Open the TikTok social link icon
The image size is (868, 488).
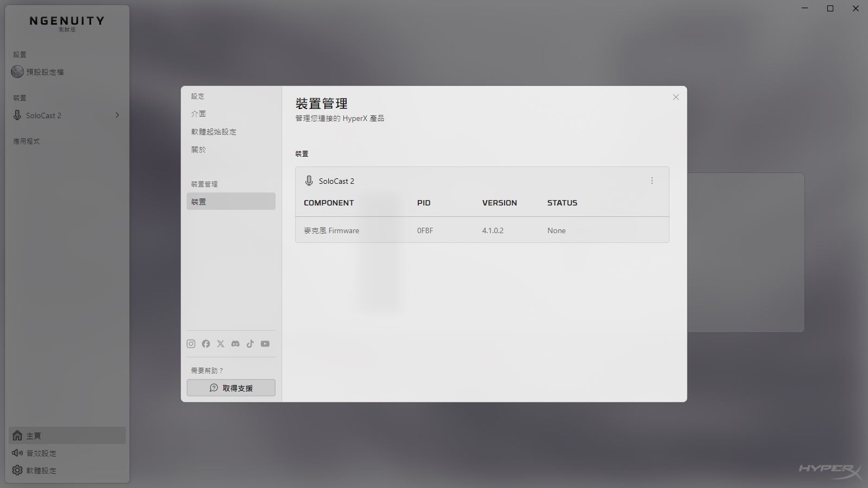(x=250, y=344)
